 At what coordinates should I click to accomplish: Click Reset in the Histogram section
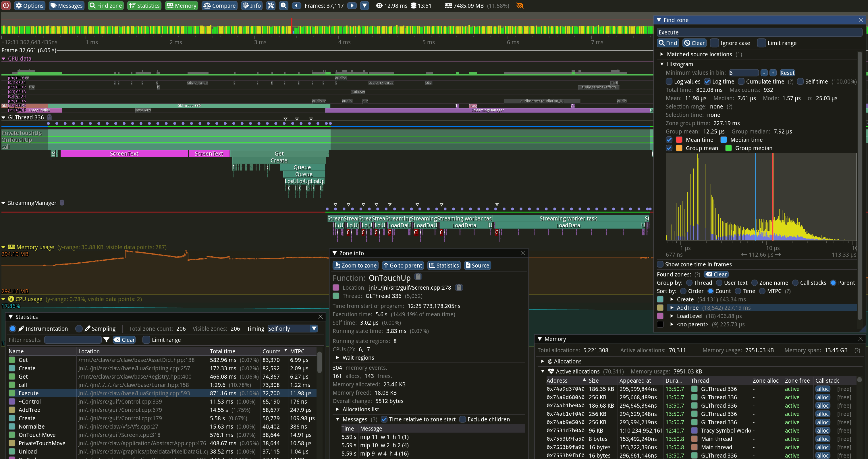(788, 72)
